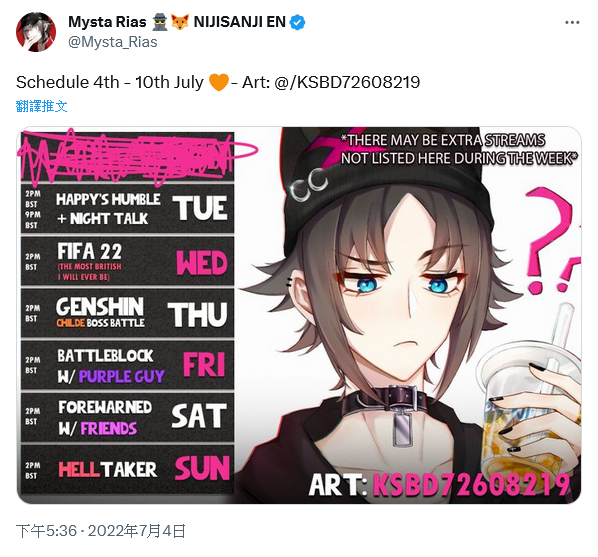
Task: Click the ART: KSBD72608219 credit text
Action: (x=439, y=485)
